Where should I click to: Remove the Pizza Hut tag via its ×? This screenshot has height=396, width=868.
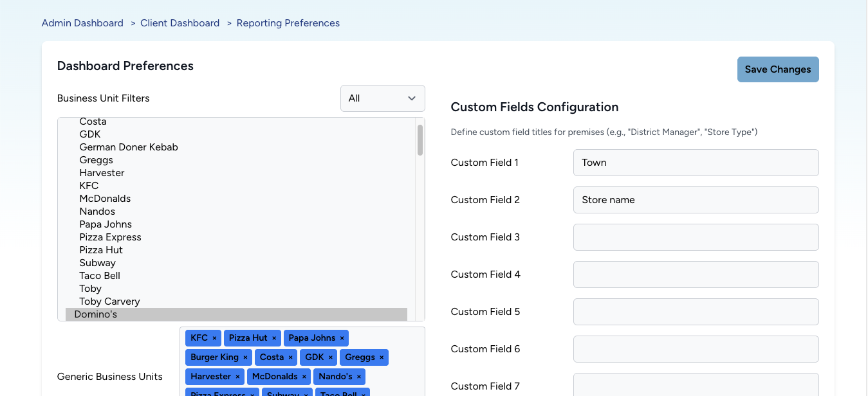274,338
